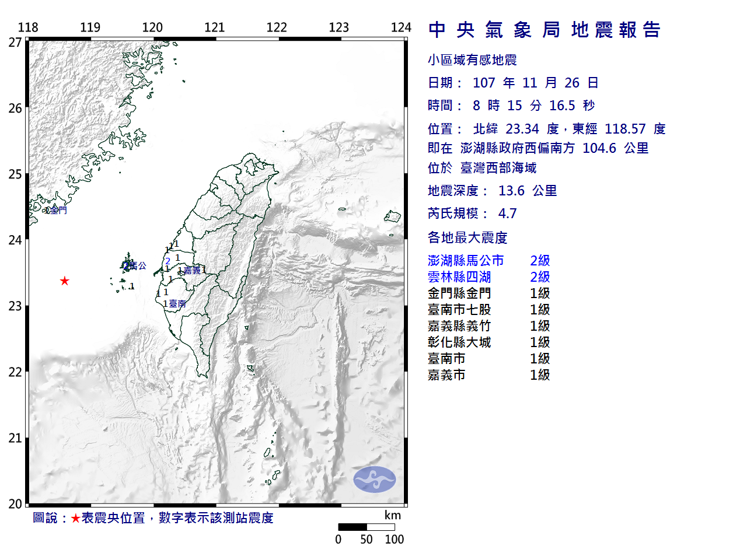Select the 嘉義縣義竹 entry in intensity list
Viewport: 747px width, 560px height.
459,326
